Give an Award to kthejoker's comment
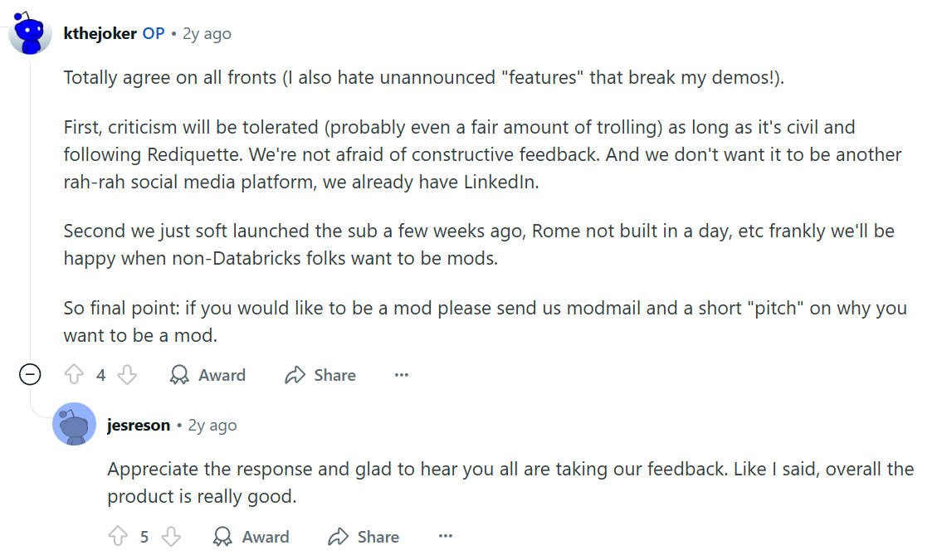942x560 pixels. tap(207, 374)
